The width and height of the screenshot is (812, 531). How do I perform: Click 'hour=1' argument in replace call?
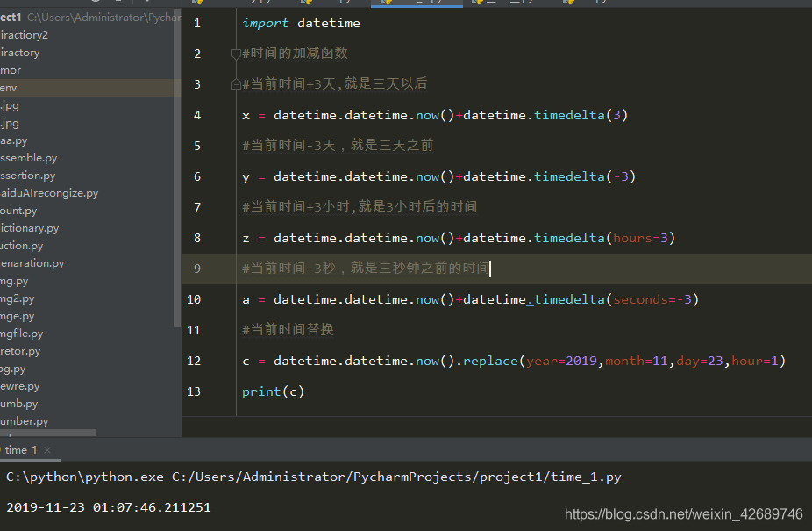pyautogui.click(x=755, y=361)
